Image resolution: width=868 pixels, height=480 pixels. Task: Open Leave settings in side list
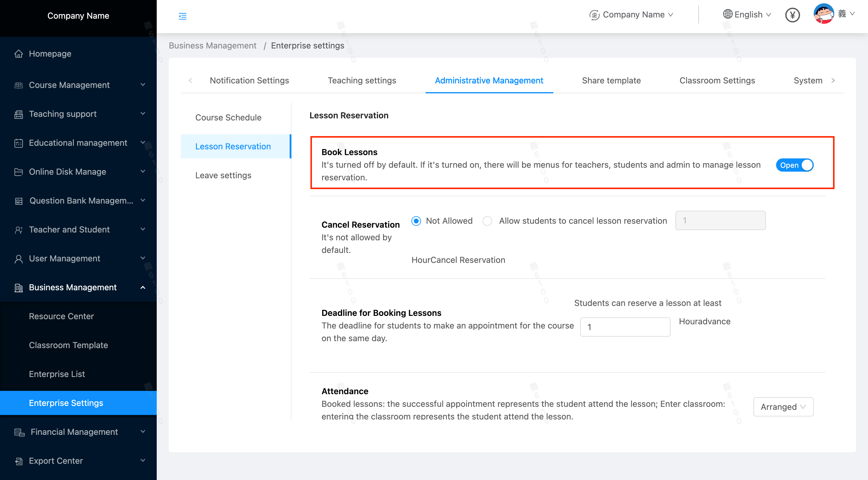click(x=223, y=175)
